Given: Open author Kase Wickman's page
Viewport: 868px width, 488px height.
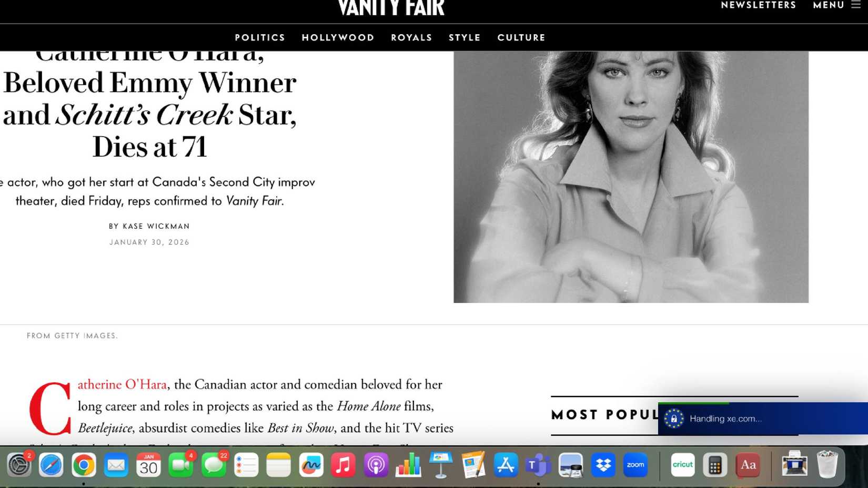Looking at the screenshot, I should [156, 226].
